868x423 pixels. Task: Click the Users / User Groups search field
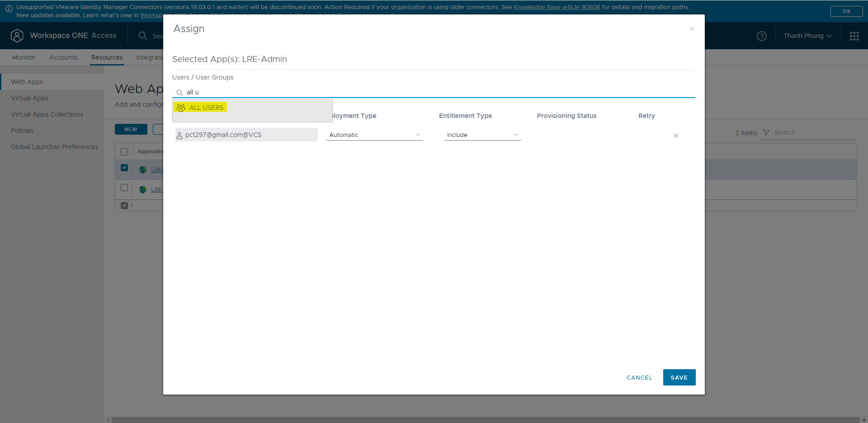[316, 92]
